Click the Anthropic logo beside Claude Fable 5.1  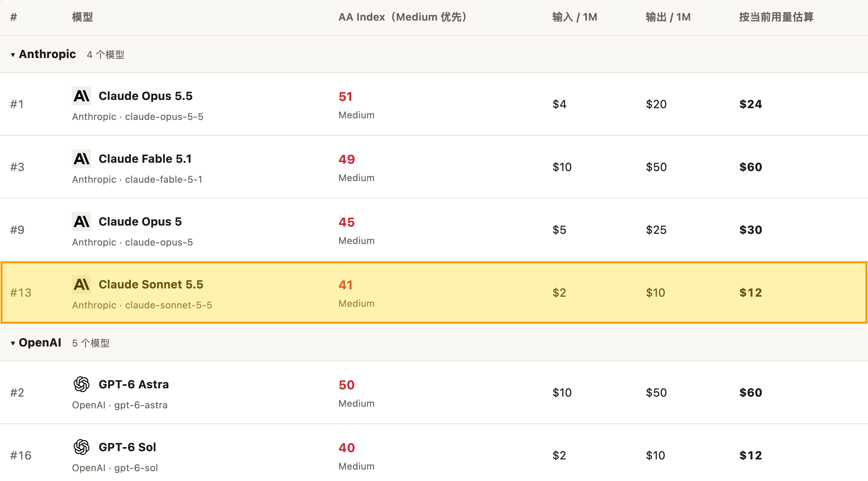[82, 159]
